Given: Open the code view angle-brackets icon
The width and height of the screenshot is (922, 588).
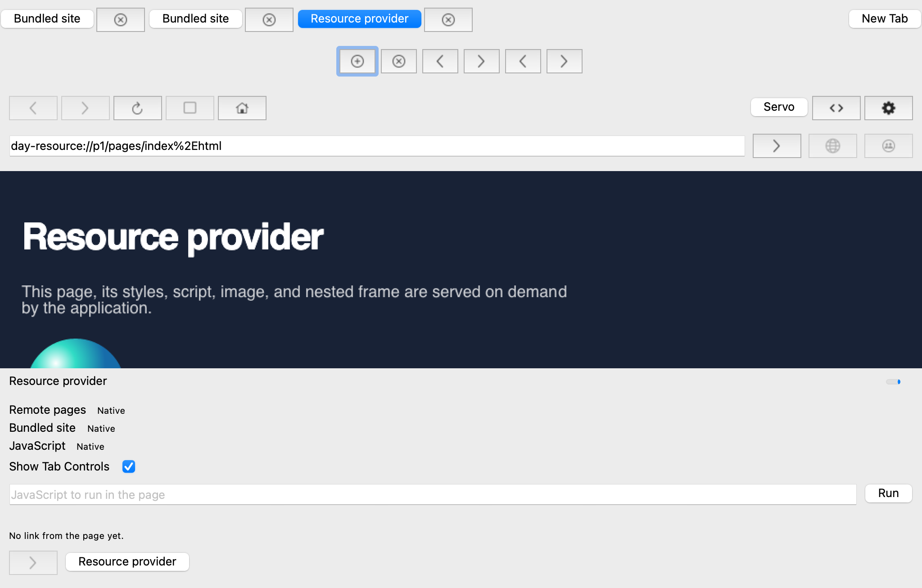Looking at the screenshot, I should 836,108.
